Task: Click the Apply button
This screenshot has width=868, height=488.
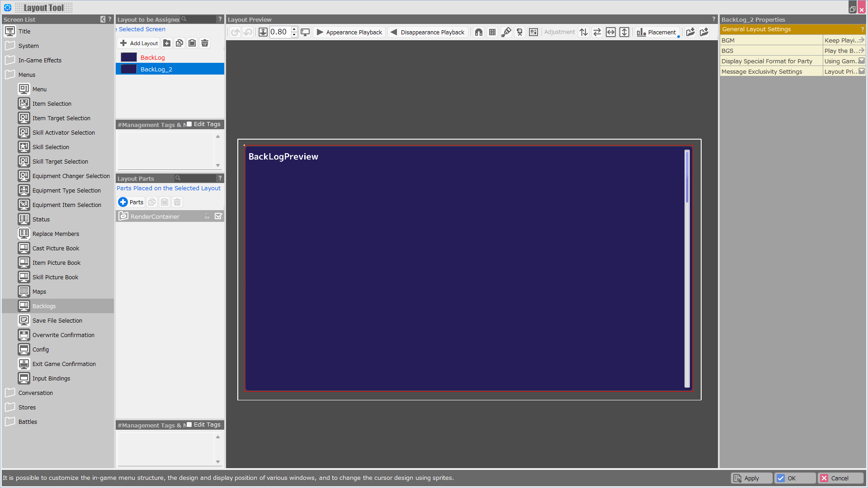Action: pyautogui.click(x=751, y=478)
